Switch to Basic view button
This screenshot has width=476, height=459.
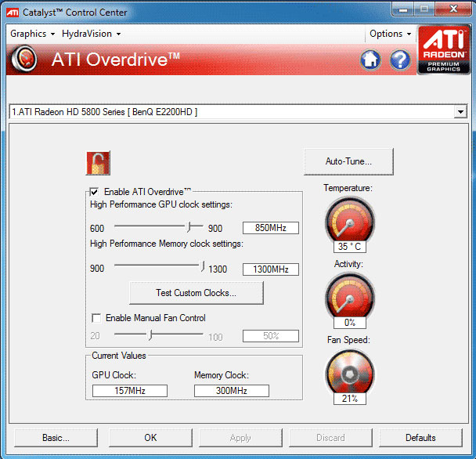pyautogui.click(x=56, y=437)
